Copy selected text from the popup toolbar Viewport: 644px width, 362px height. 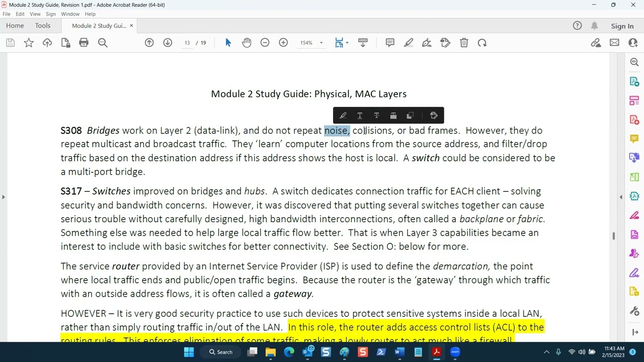(410, 116)
